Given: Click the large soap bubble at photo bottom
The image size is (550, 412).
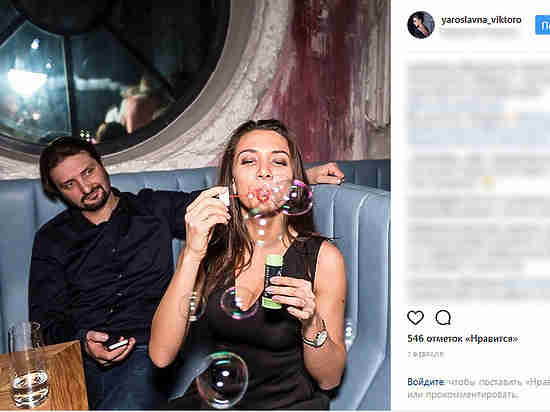Looking at the screenshot, I should pos(222,380).
